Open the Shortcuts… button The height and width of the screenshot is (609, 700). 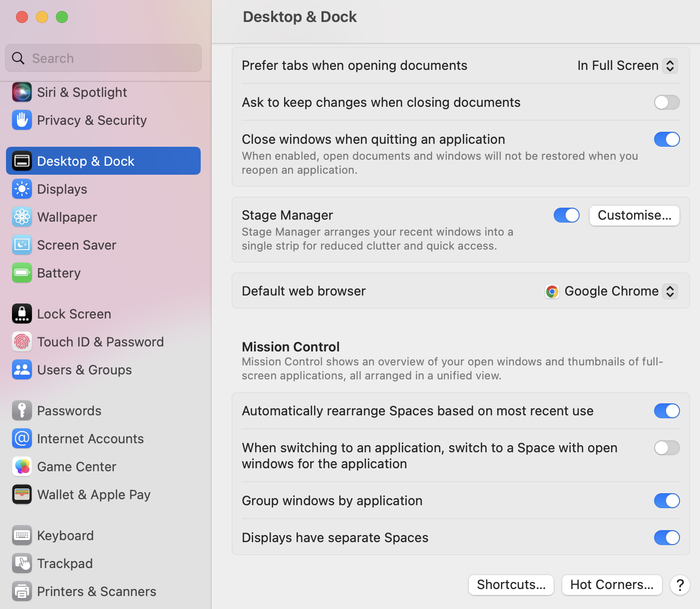511,585
